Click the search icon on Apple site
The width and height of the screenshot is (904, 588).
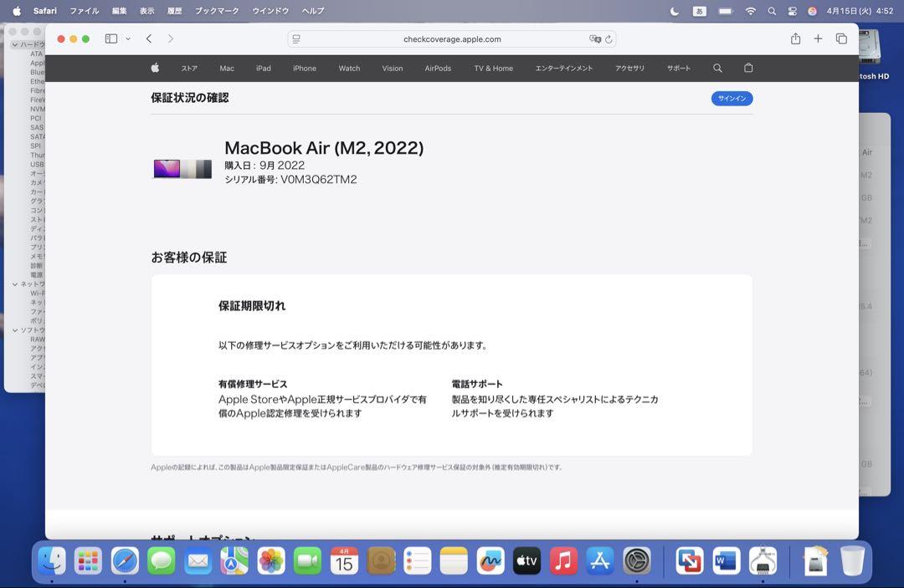tap(718, 68)
